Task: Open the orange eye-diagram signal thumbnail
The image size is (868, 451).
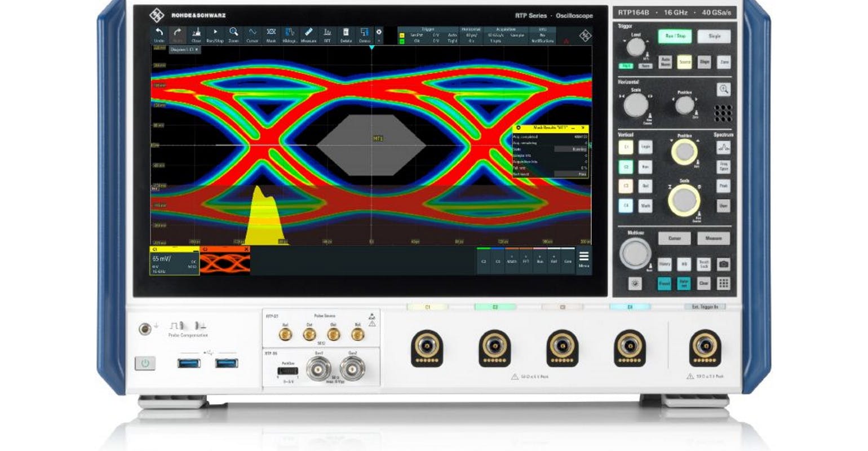Action: pyautogui.click(x=227, y=260)
